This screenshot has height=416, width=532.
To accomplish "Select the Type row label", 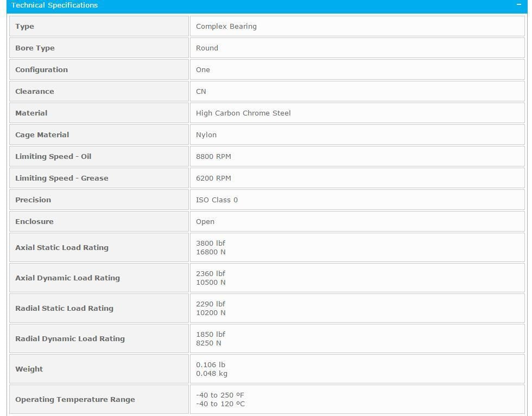I will (x=24, y=26).
